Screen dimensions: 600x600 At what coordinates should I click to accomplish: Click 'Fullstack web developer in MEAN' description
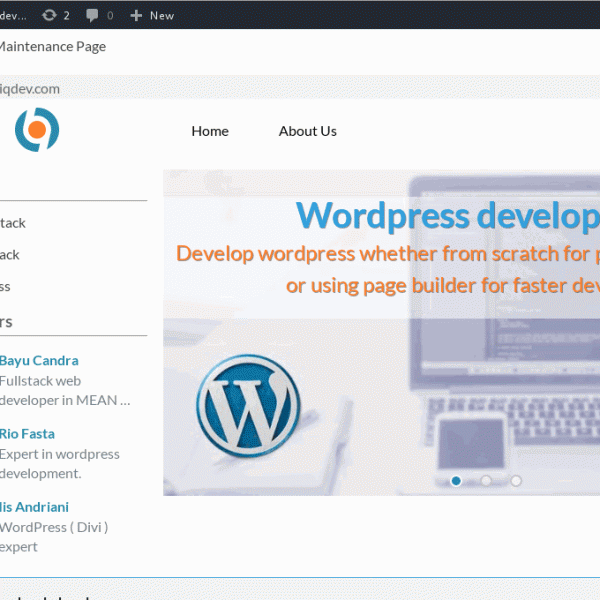click(65, 391)
